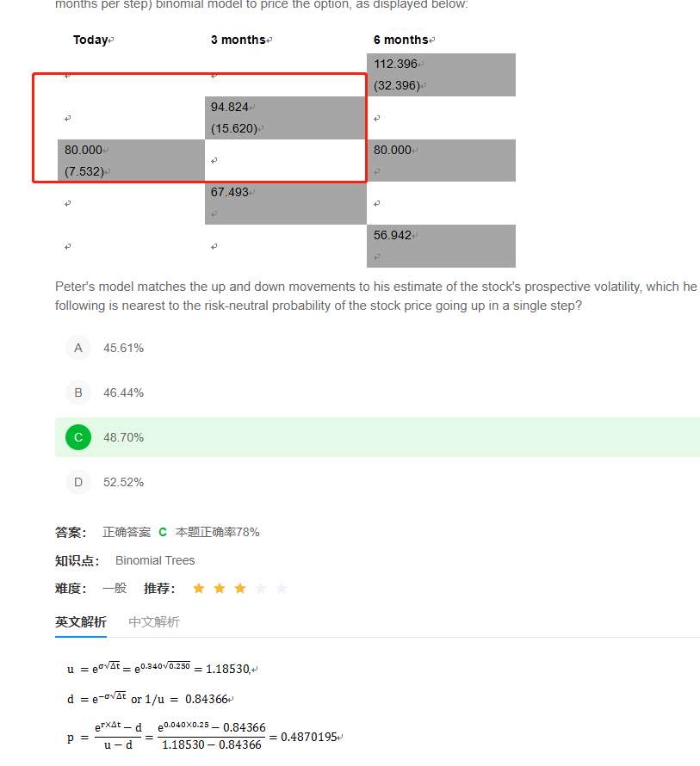Click the 56.942 node cell

(441, 246)
